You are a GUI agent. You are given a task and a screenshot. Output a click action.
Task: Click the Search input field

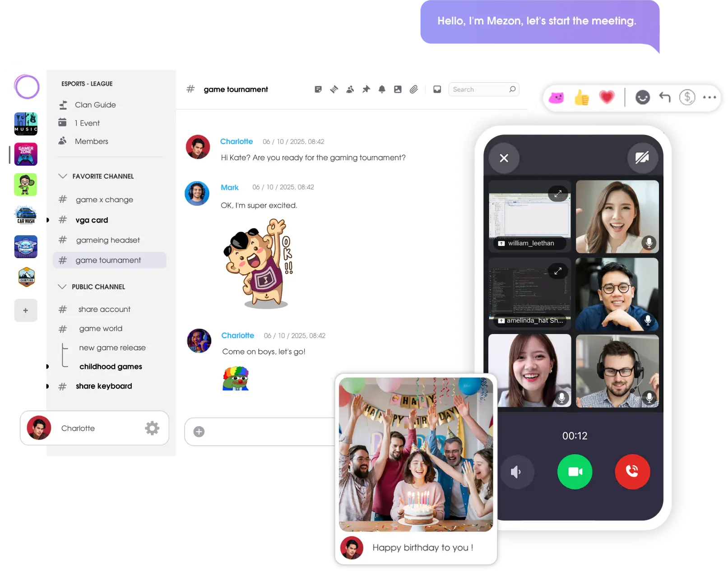click(x=478, y=89)
